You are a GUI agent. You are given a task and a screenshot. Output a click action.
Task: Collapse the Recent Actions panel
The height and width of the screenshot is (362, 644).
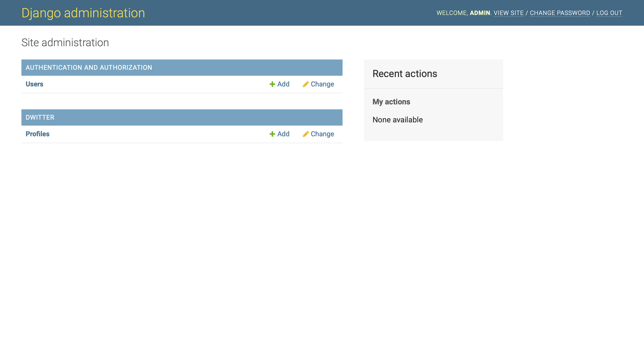point(404,73)
